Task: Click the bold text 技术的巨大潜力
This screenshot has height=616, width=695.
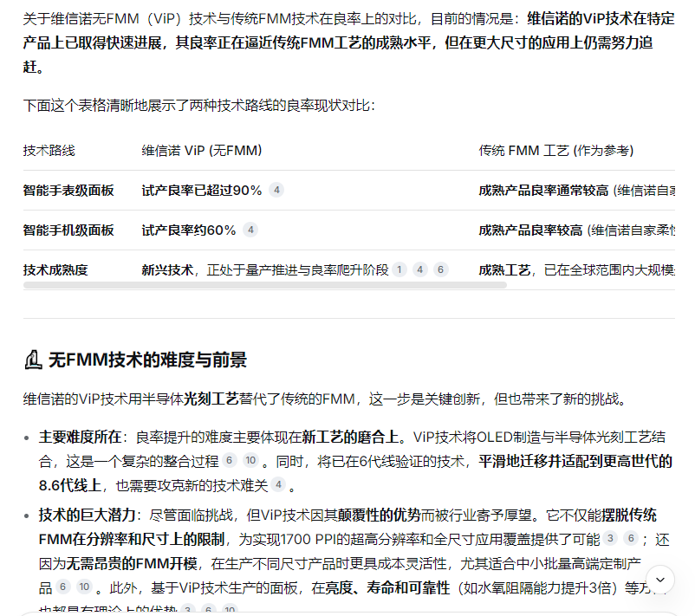Action: pyautogui.click(x=88, y=515)
